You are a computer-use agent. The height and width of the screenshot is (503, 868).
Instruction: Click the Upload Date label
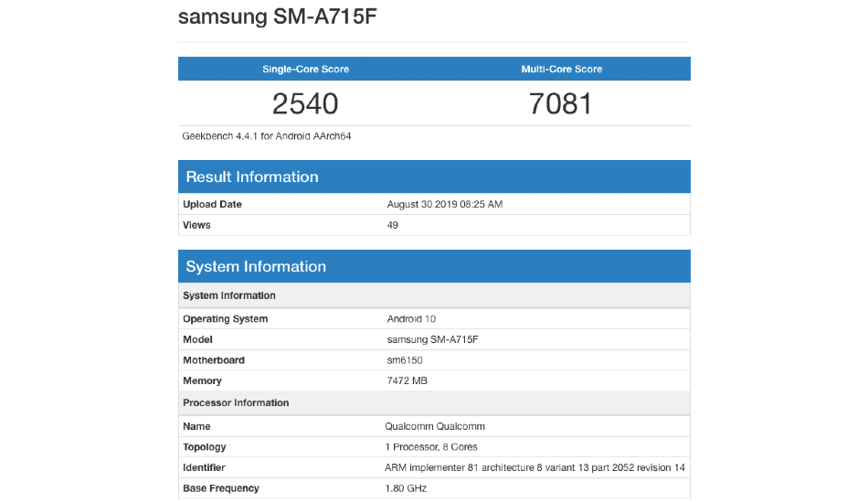click(x=212, y=205)
